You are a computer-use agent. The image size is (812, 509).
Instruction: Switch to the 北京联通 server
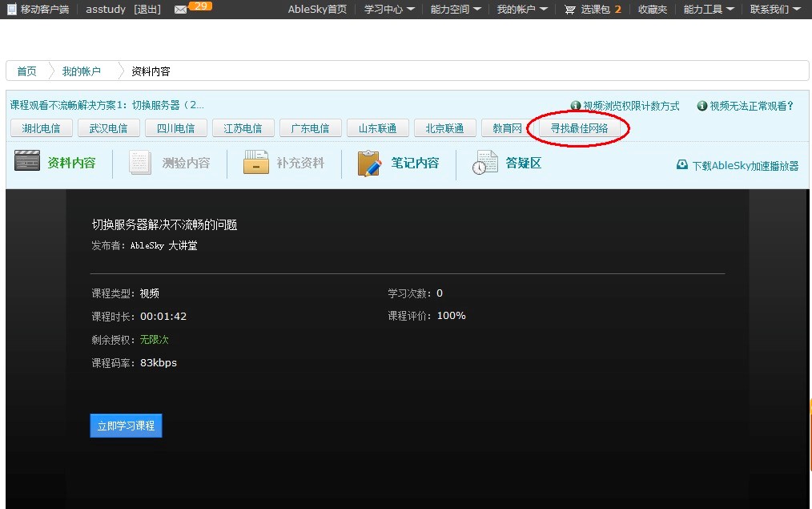pyautogui.click(x=445, y=128)
